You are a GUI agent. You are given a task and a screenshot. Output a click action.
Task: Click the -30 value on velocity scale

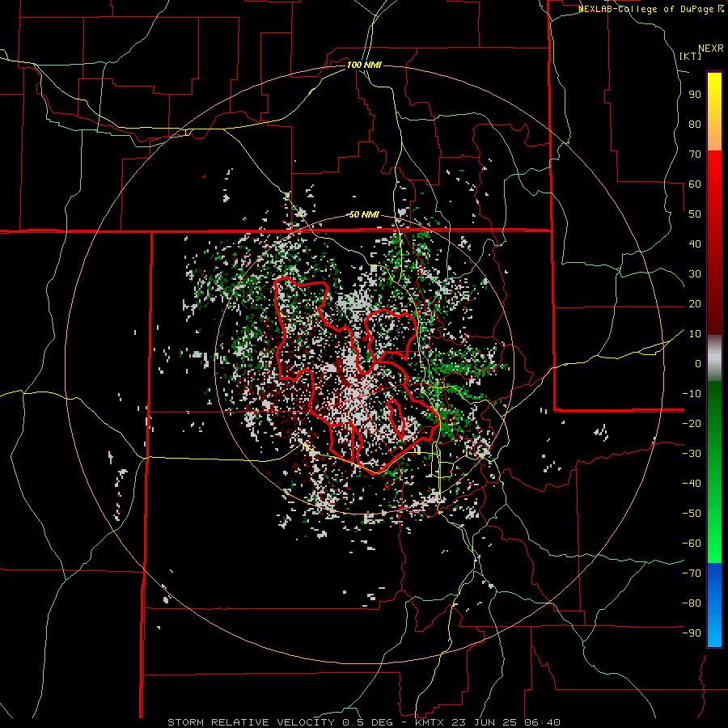click(x=692, y=454)
